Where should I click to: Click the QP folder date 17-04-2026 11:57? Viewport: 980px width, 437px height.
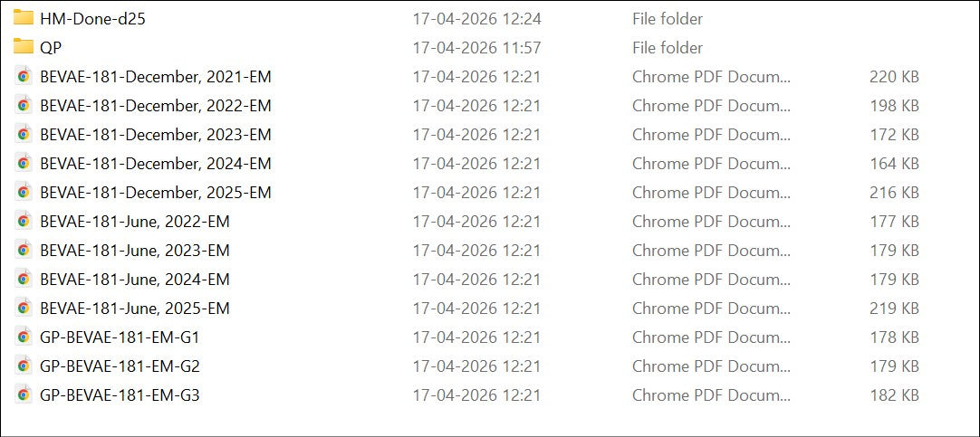tap(476, 47)
